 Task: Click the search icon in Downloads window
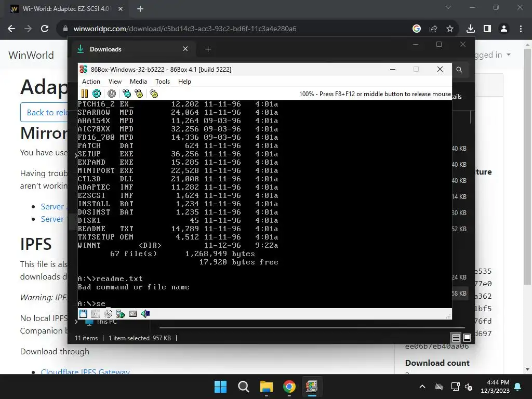point(459,70)
